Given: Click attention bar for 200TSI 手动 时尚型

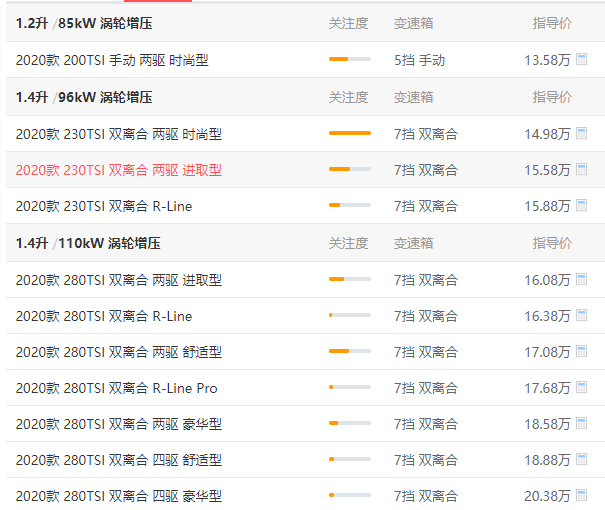Looking at the screenshot, I should tap(350, 59).
